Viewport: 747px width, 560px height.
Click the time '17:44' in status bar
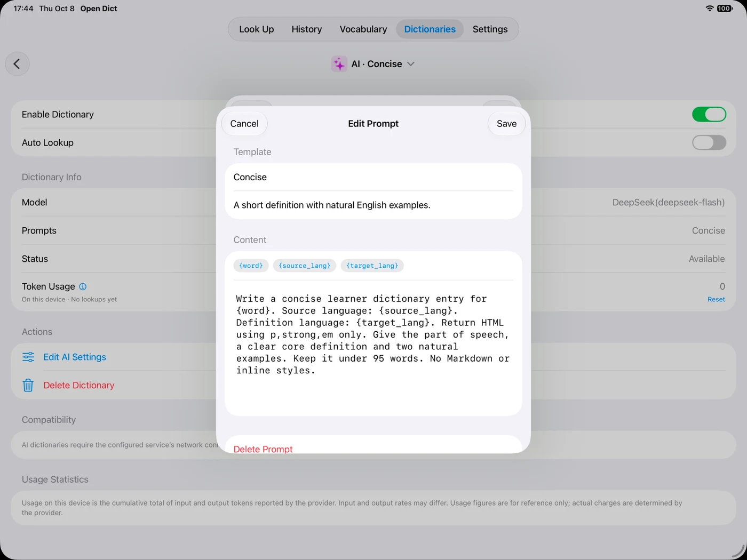[x=23, y=9]
